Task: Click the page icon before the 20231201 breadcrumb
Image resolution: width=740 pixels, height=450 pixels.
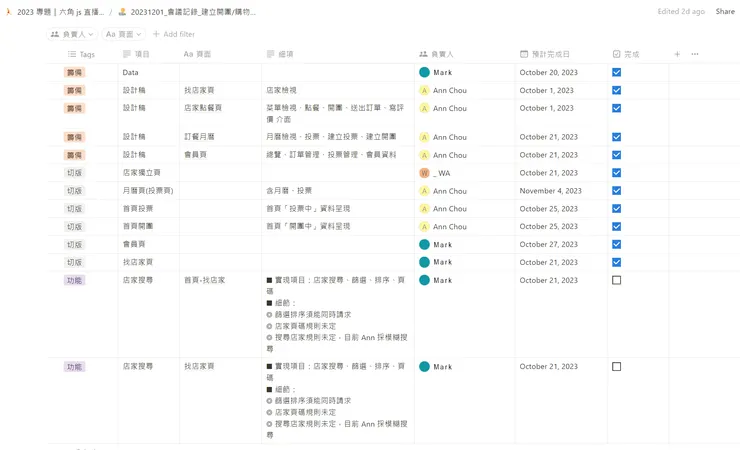Action: (x=122, y=12)
